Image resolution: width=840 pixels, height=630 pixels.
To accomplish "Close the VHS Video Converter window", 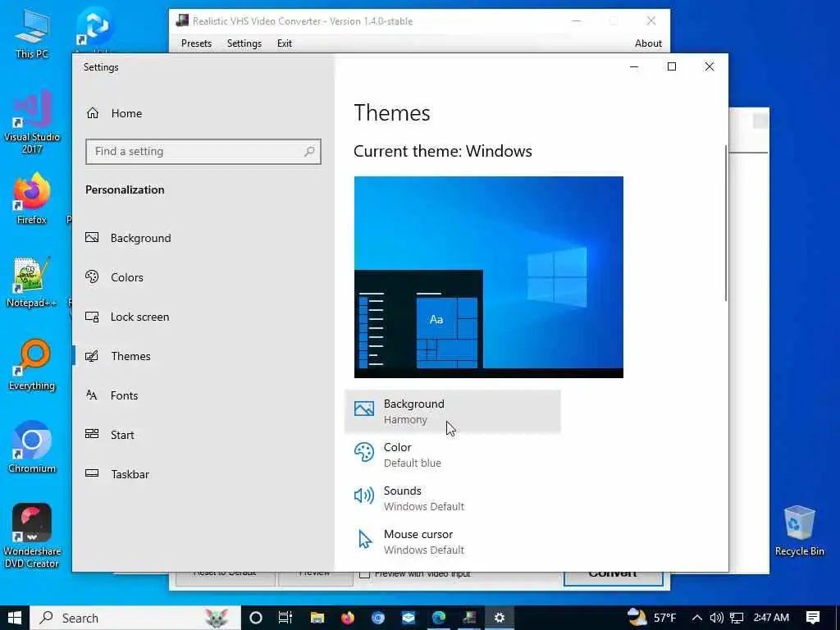I will click(x=651, y=21).
